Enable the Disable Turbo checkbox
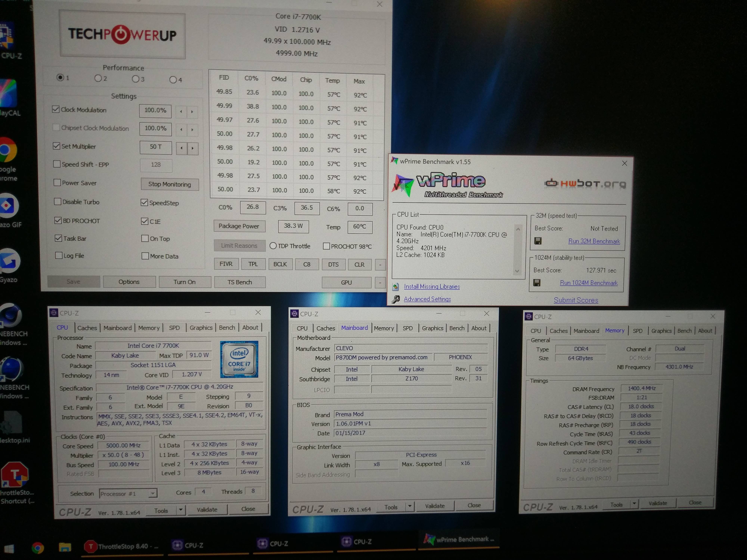747x560 pixels. (x=57, y=202)
